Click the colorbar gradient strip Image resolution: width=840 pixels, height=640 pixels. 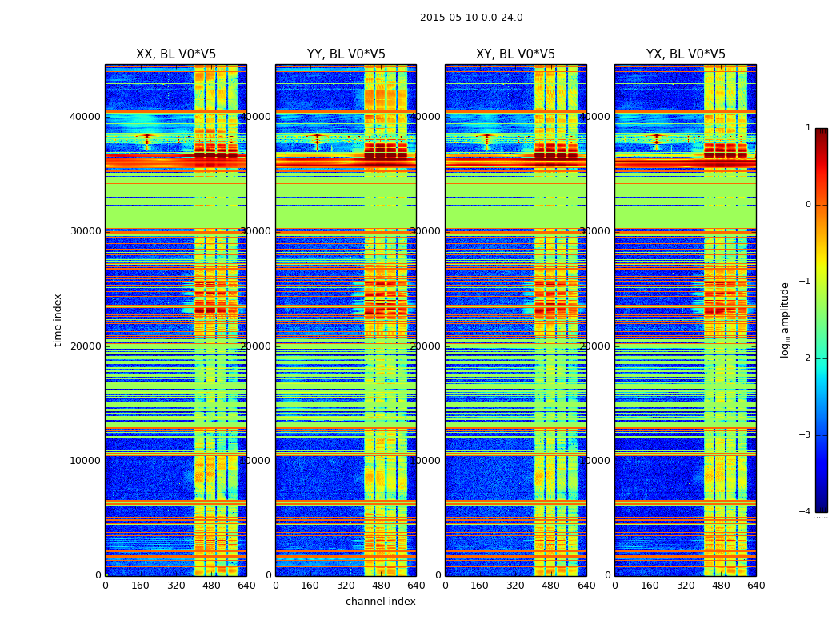(x=822, y=320)
